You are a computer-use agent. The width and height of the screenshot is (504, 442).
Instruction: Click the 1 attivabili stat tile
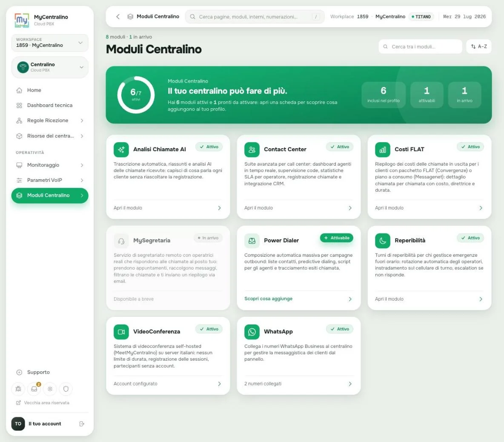click(x=427, y=95)
